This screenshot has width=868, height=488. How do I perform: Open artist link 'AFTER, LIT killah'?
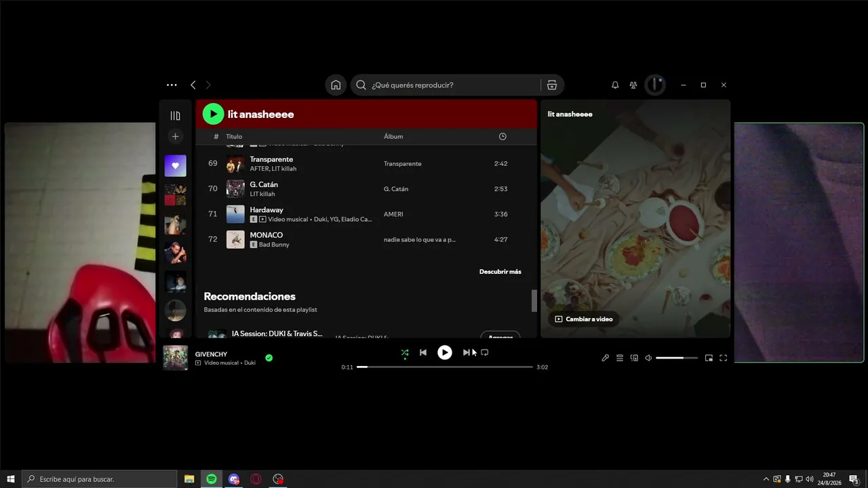point(273,169)
